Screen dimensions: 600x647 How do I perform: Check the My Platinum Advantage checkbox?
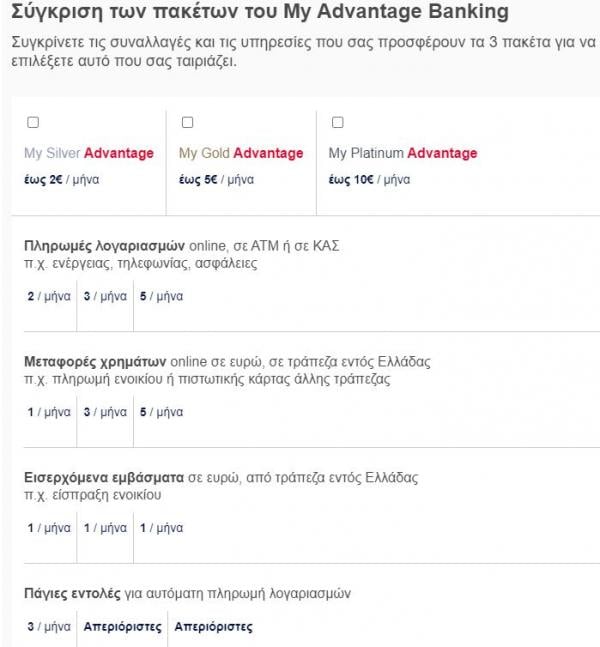coord(338,123)
